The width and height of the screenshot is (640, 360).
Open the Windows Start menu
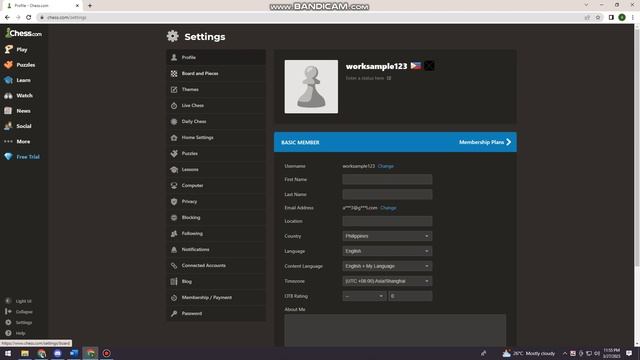click(8, 353)
